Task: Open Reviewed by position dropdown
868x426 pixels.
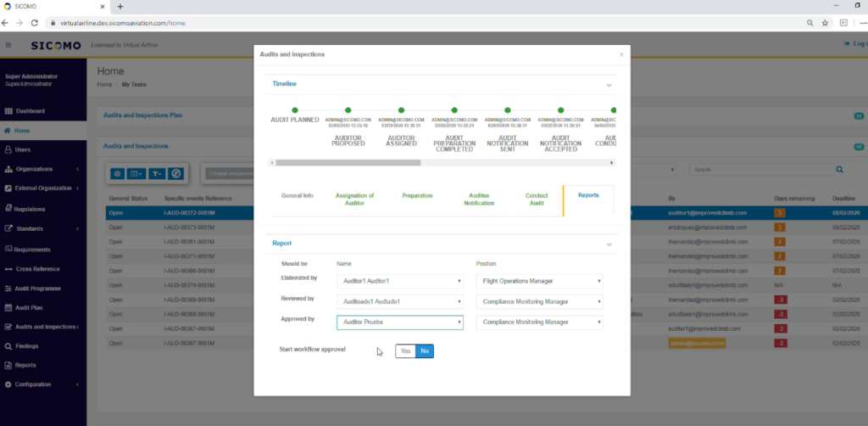Action: (539, 301)
